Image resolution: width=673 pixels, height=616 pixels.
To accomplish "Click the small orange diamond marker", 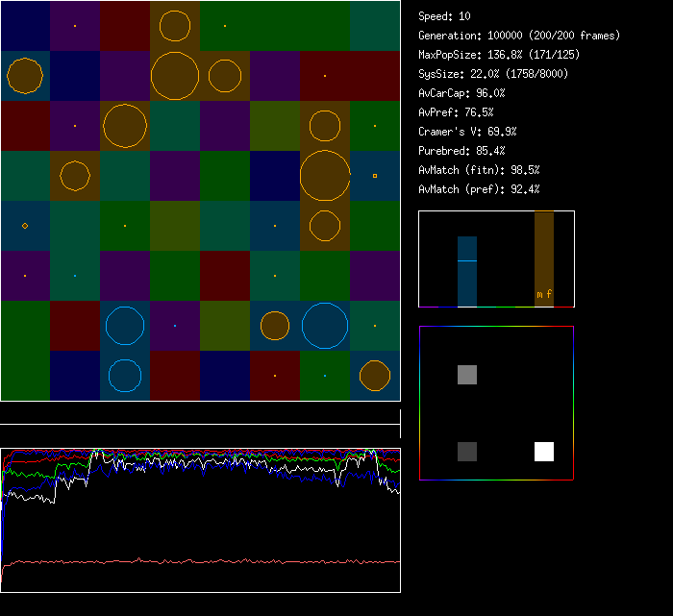I will click(x=25, y=226).
